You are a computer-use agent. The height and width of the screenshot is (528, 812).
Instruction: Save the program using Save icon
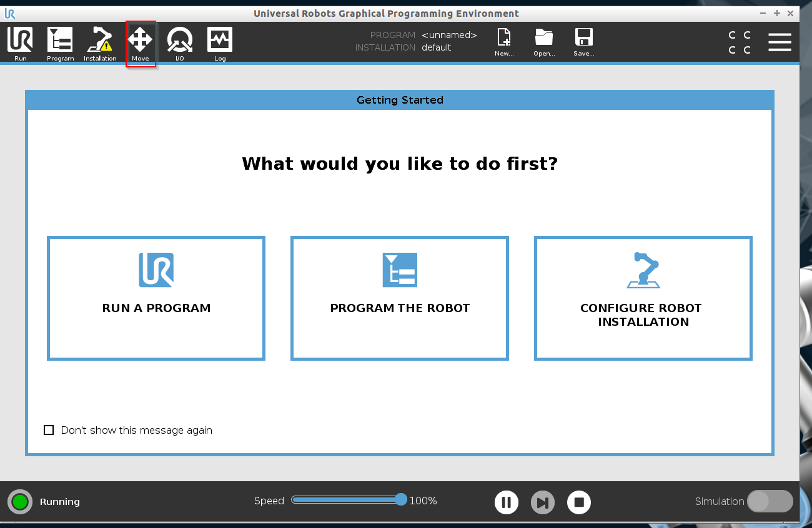[x=584, y=43]
